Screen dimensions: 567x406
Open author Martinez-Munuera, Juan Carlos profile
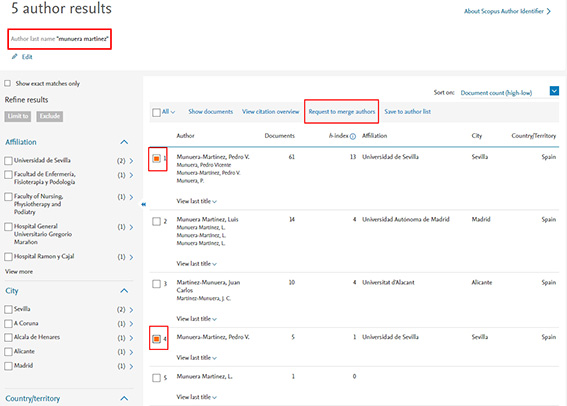click(208, 286)
